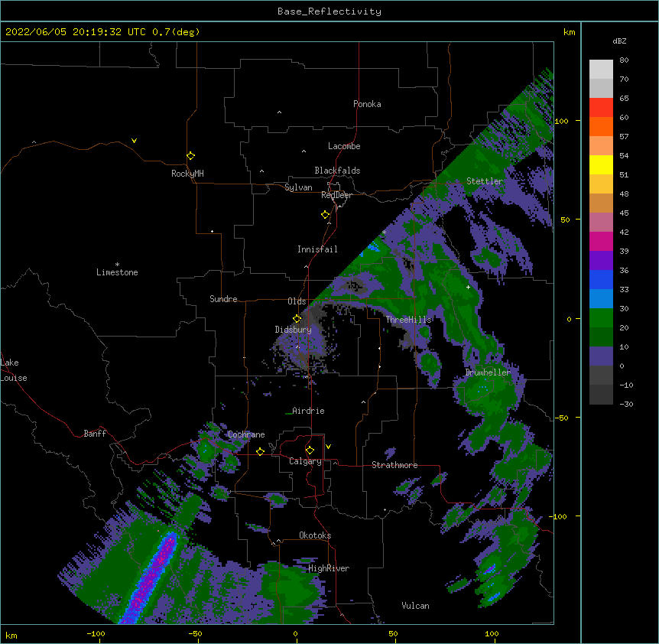This screenshot has height=644, width=659.
Task: Click the RedDeer city label
Action: click(336, 195)
